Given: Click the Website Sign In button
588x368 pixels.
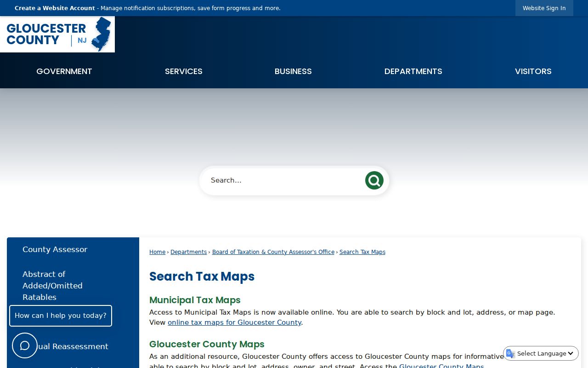Looking at the screenshot, I should [x=544, y=8].
